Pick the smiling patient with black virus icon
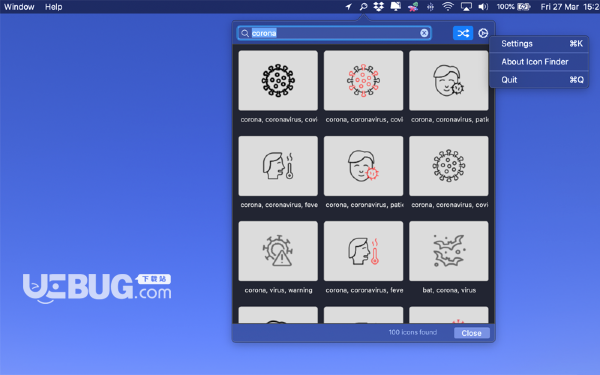The width and height of the screenshot is (600, 375). click(449, 80)
